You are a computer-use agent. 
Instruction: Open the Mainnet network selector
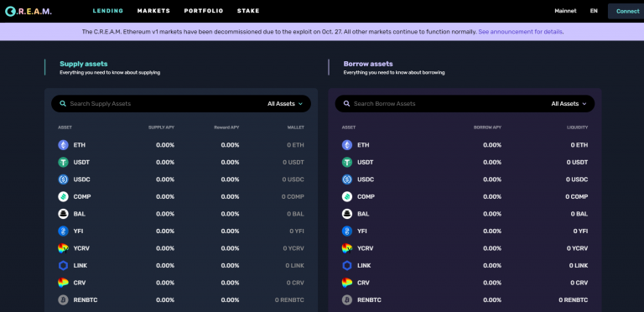[565, 11]
